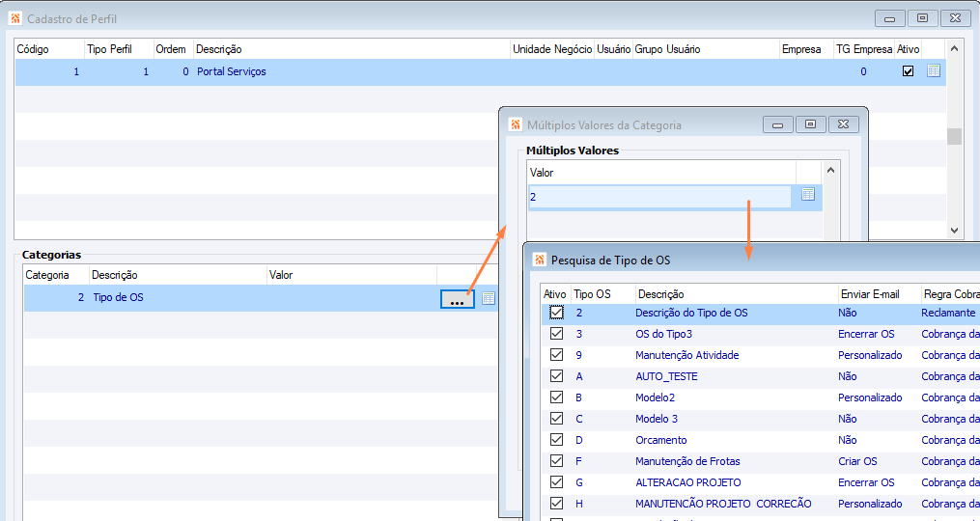Sort by Tipo Perfil column header
The image size is (980, 521).
click(x=119, y=49)
